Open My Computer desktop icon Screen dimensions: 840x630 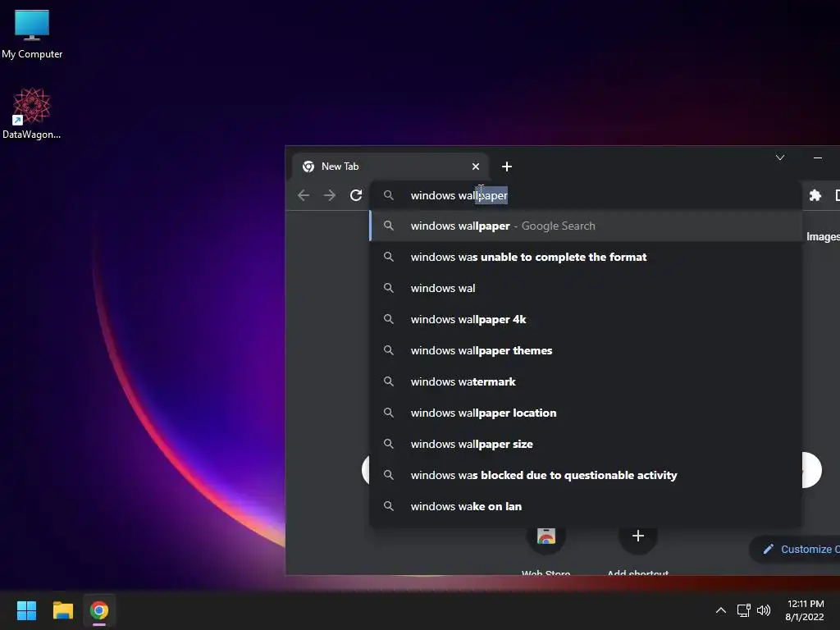(32, 34)
